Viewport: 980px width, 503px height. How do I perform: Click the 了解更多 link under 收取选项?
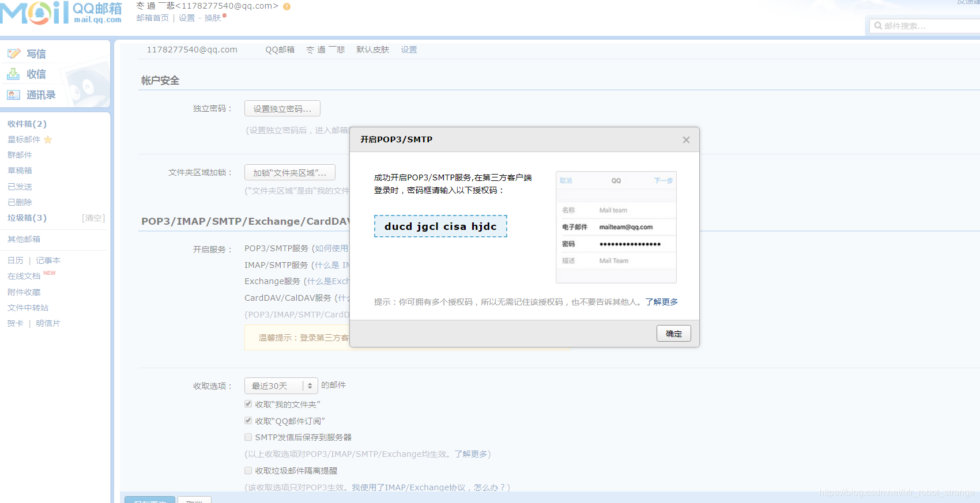470,454
